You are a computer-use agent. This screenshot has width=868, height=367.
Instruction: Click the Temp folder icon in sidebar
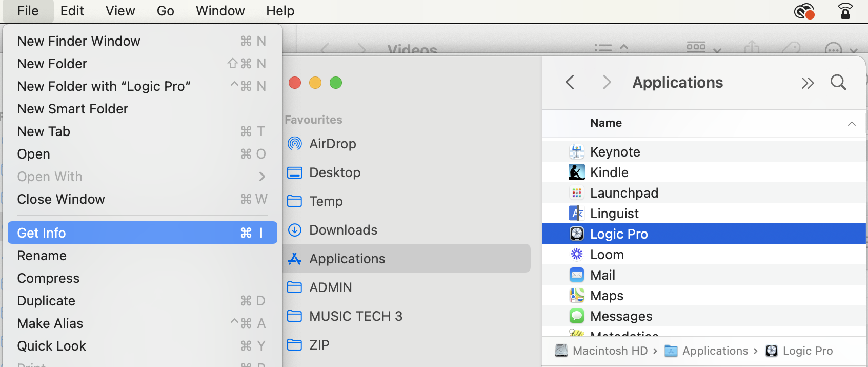point(295,201)
